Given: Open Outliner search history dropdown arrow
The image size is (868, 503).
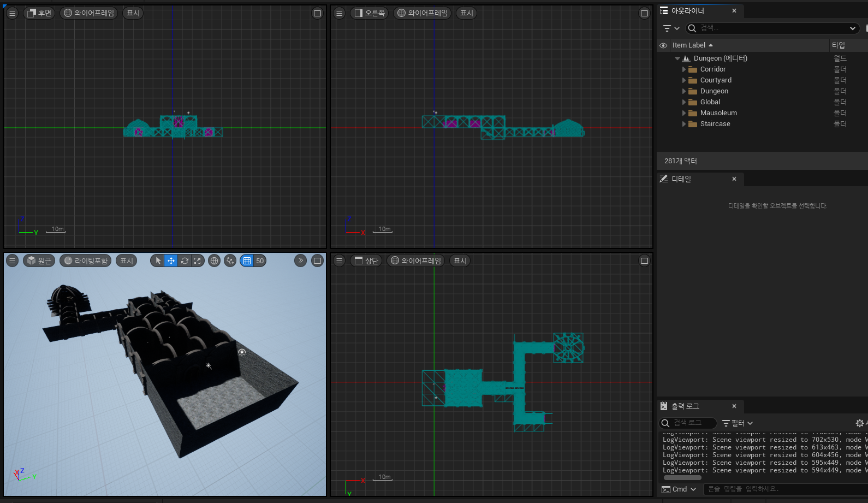Looking at the screenshot, I should 853,28.
